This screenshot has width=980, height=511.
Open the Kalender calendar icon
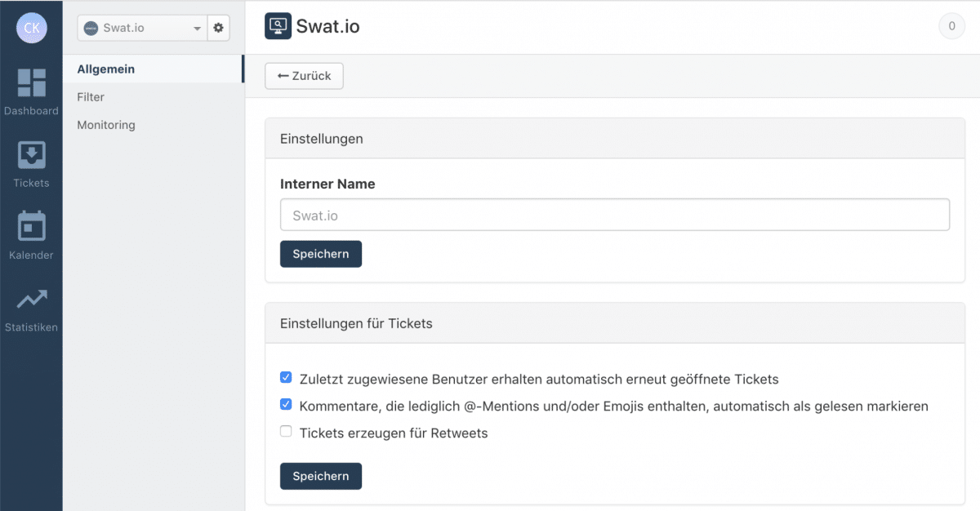coord(31,226)
